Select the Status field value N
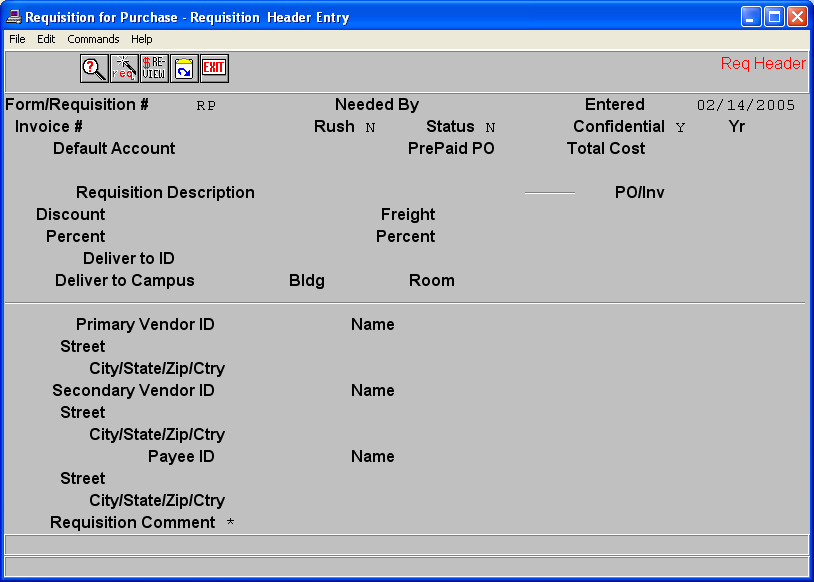 pos(490,127)
